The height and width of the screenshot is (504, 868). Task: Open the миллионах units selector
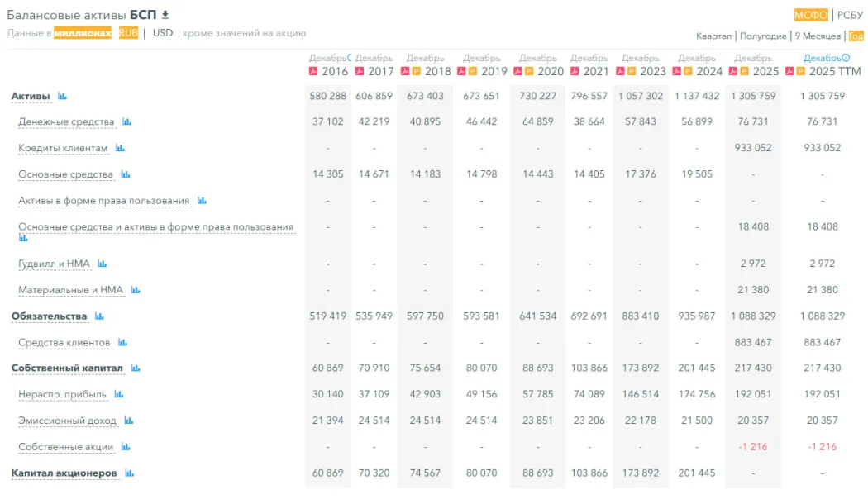click(83, 33)
